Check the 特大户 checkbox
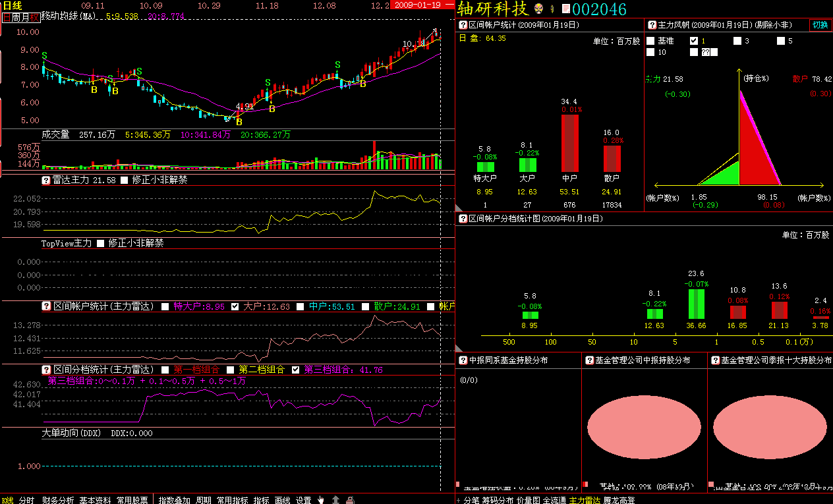This screenshot has width=833, height=504. tap(166, 306)
